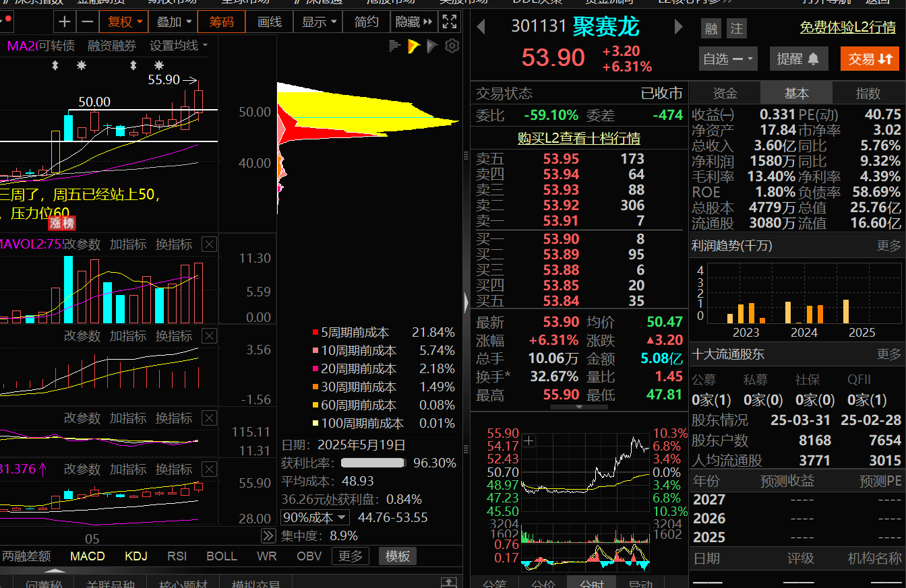Click first snowflake event marker above candles

click(82, 65)
